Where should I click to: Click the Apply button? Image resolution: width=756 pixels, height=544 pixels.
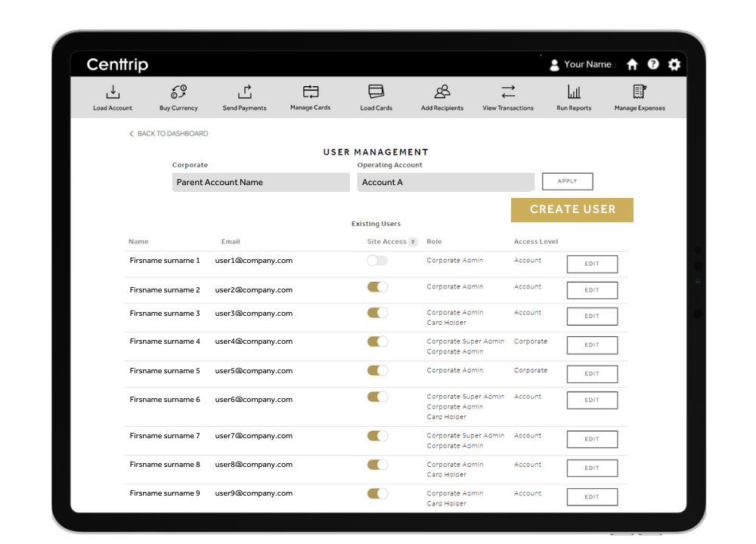click(x=568, y=181)
